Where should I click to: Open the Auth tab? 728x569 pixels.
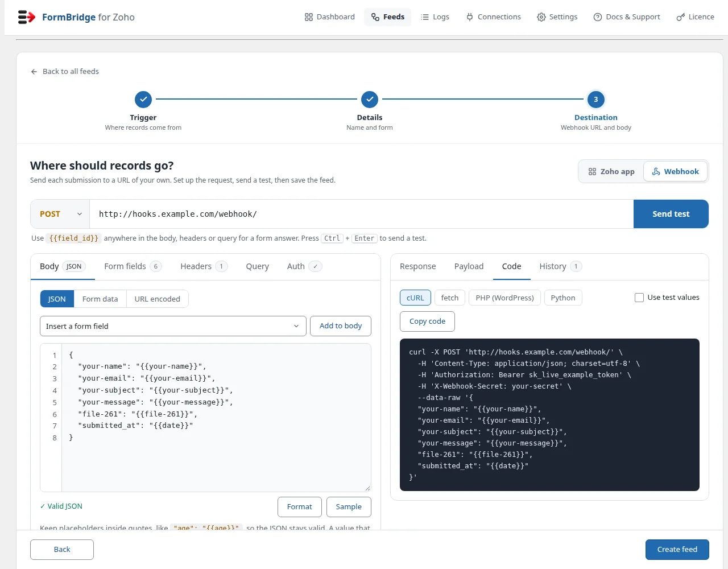pos(304,266)
